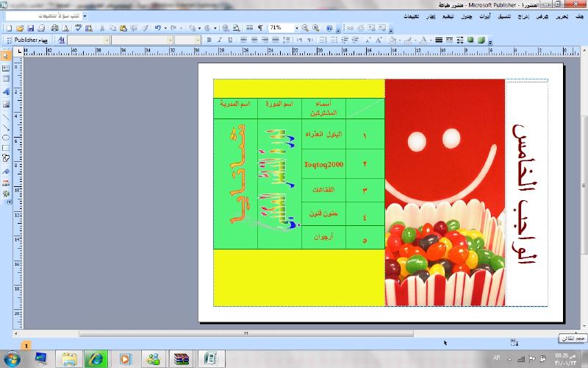Toggle bold formatting
This screenshot has width=588, height=368.
coord(209,40)
